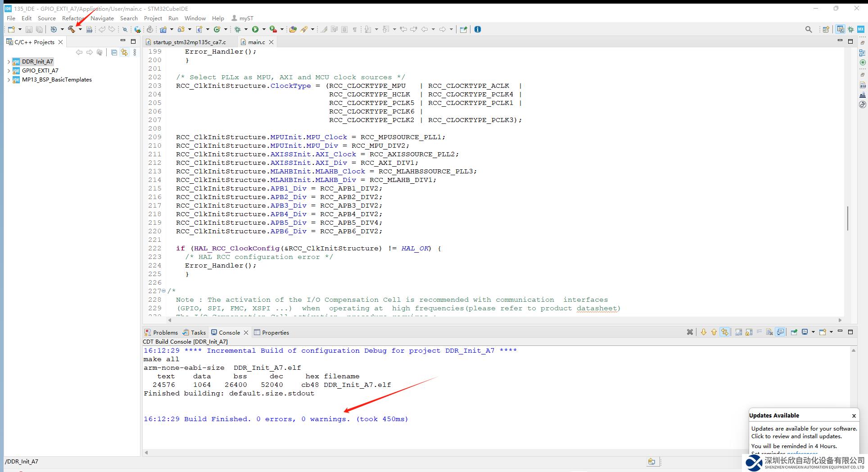868x472 pixels.
Task: Expand the MP13_BSP_BasicTemplates project
Action: [9, 80]
